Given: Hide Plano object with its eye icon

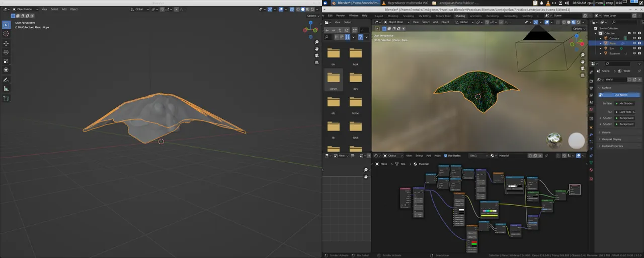Looking at the screenshot, I should coord(634,43).
